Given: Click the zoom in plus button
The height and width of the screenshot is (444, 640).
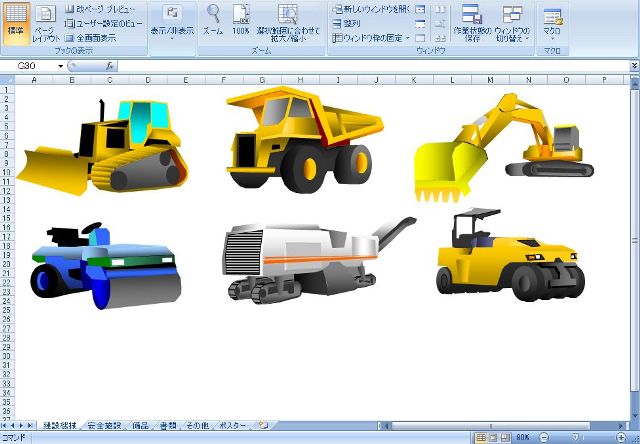Looking at the screenshot, I should 621,438.
